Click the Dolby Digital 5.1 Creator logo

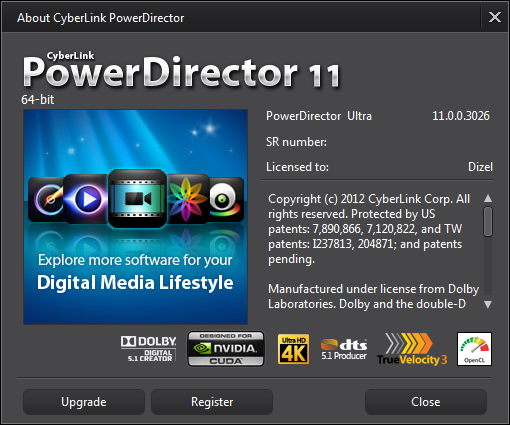148,349
